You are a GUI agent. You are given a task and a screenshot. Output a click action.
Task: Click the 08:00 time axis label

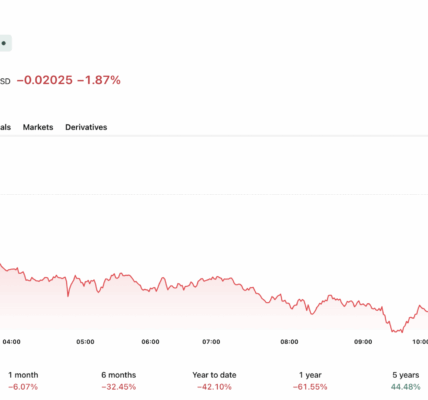[x=289, y=342]
